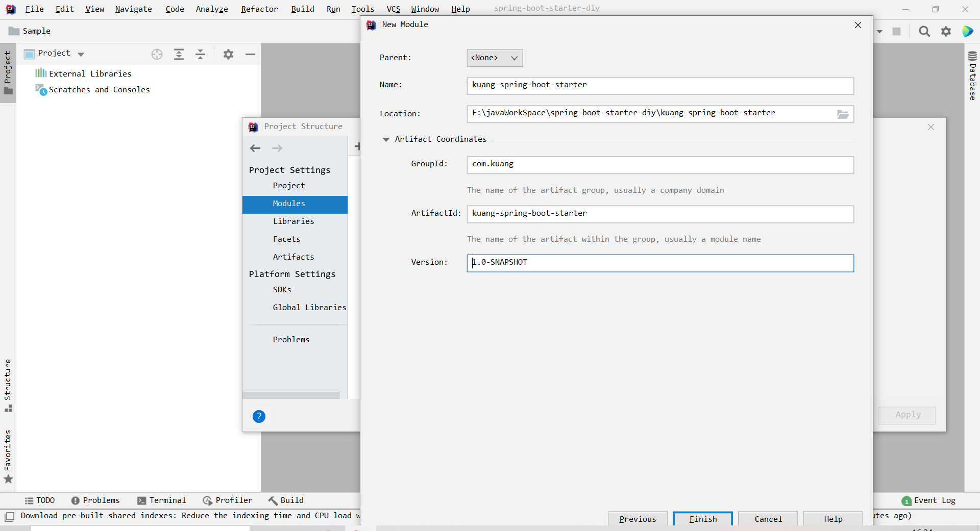Click tool windows quick access icon in status bar
Image resolution: width=980 pixels, height=531 pixels.
click(x=9, y=516)
